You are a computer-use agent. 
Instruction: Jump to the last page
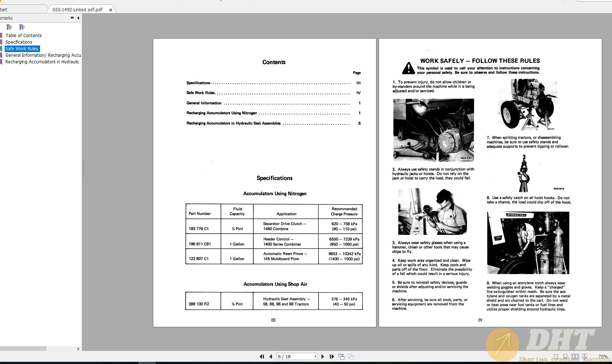coord(332,357)
